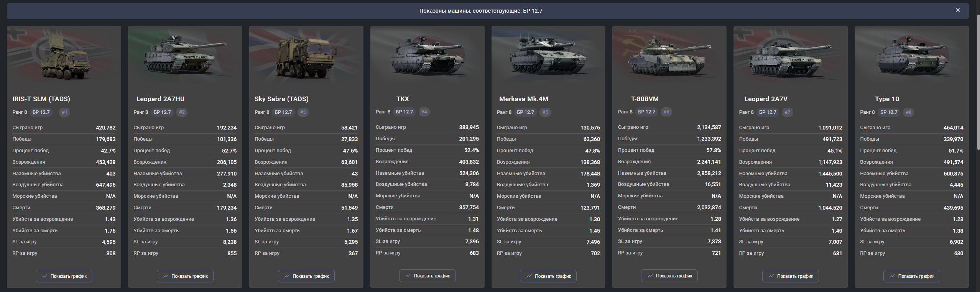Show graph for Merkava Mk.4M

[548, 276]
